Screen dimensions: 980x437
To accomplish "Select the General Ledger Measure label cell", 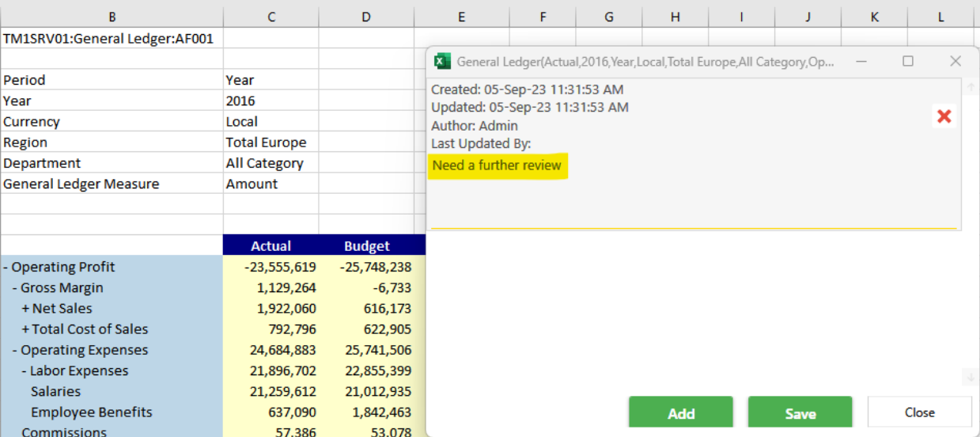I will (x=112, y=184).
